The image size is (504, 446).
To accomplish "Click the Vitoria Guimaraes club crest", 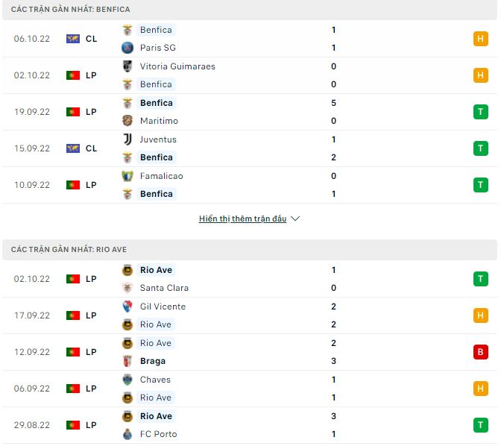I will (127, 66).
